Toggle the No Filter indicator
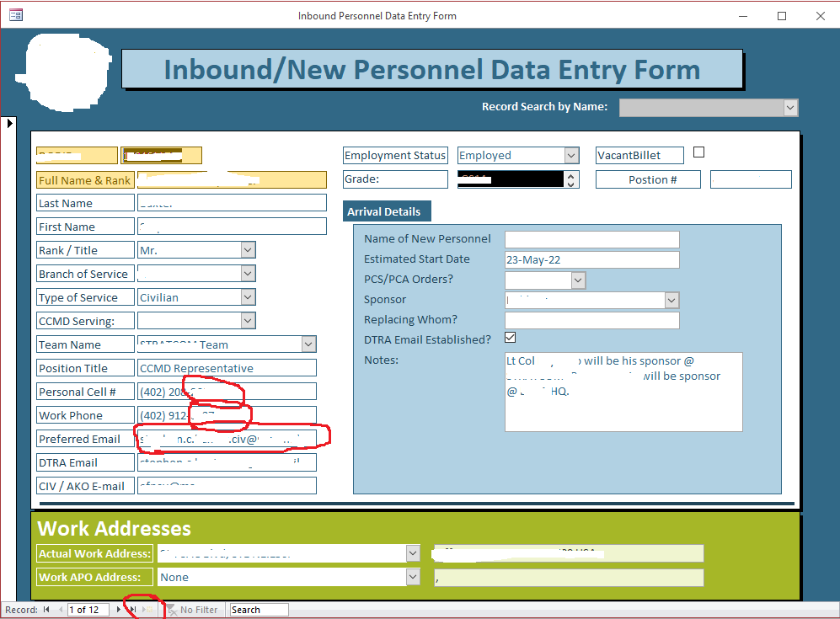This screenshot has width=840, height=619. tap(201, 609)
